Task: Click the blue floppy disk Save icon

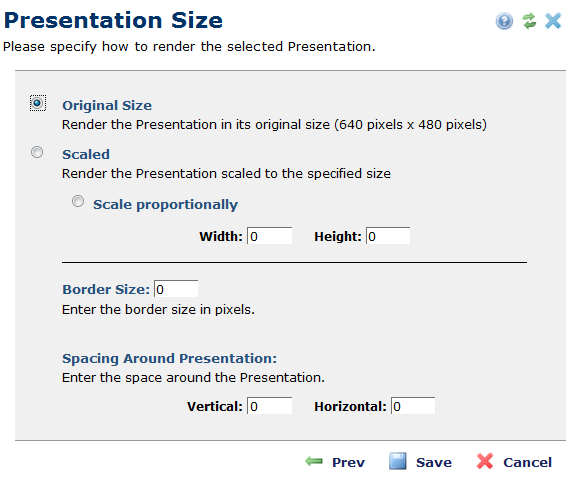Action: pyautogui.click(x=398, y=461)
